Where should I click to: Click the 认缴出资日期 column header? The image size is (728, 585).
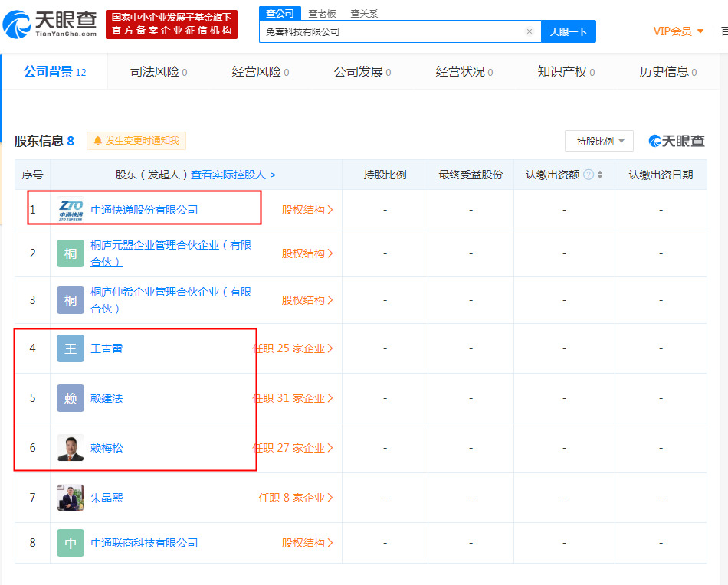[661, 175]
